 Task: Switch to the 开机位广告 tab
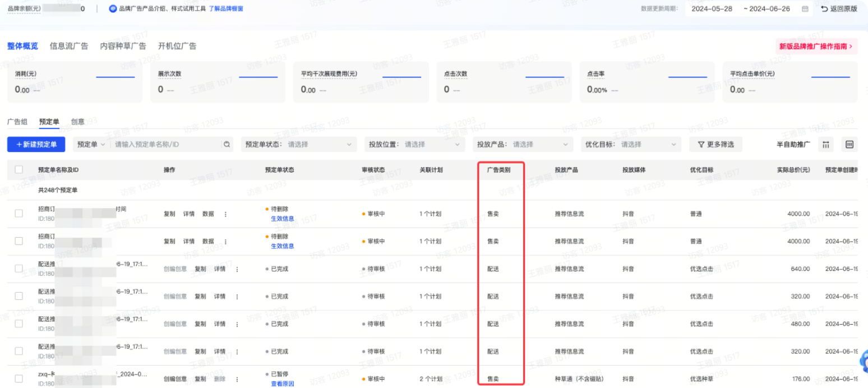(x=177, y=46)
